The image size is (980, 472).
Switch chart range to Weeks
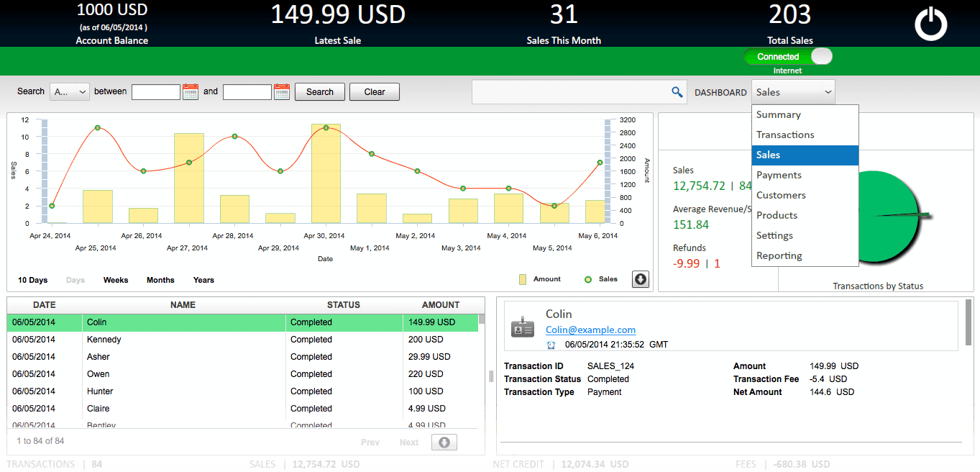tap(116, 280)
